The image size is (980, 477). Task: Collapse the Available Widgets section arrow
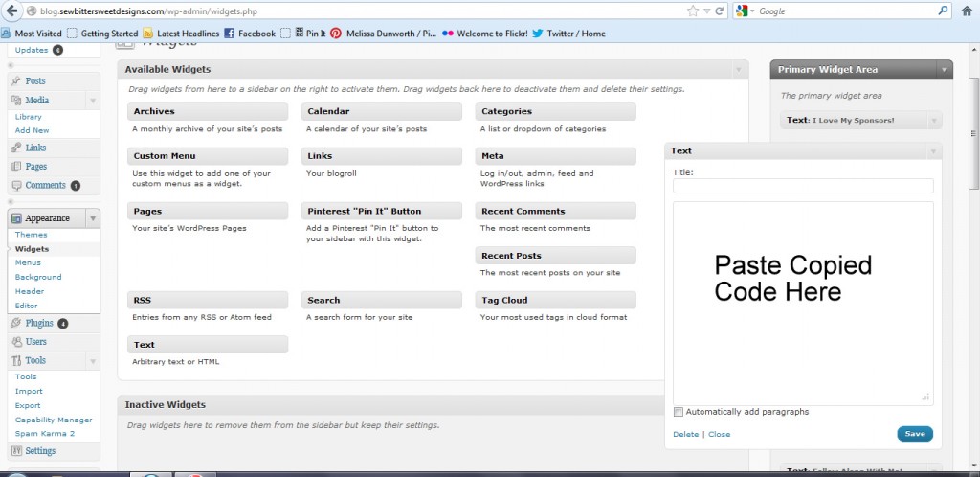coord(738,70)
